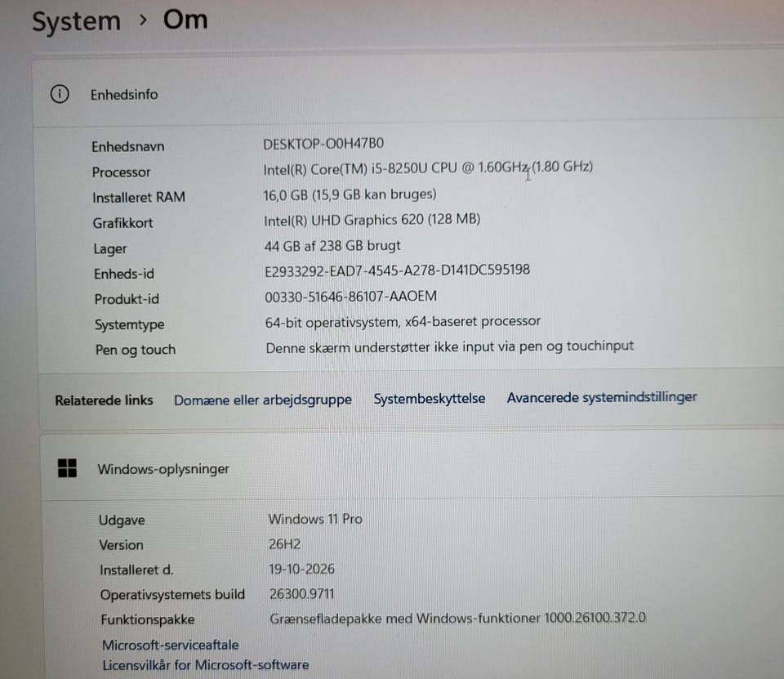Screen dimensions: 784x679
Task: Click the Lager label
Action: click(x=110, y=248)
